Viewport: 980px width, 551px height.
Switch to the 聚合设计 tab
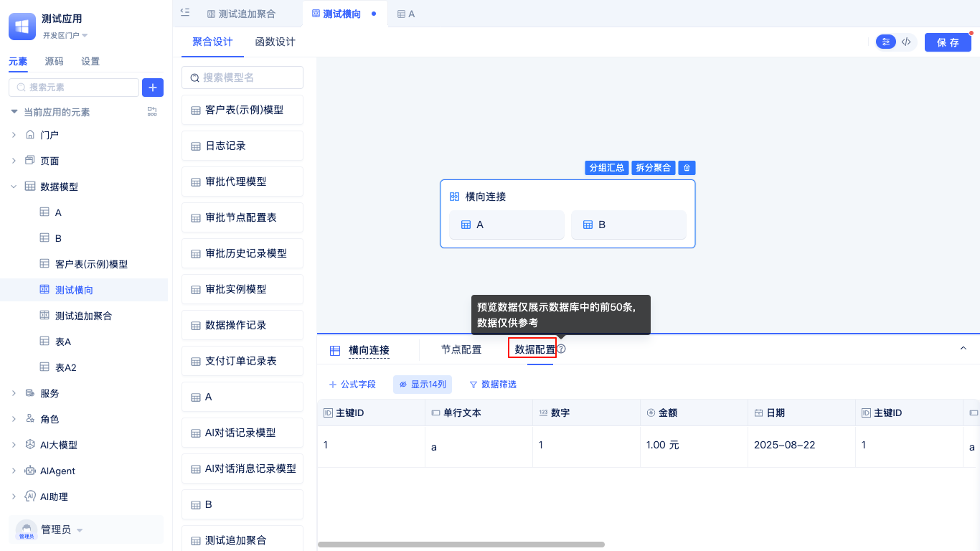pos(212,42)
